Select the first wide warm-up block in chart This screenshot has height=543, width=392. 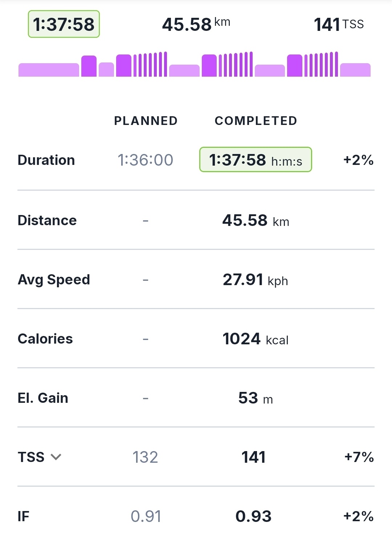click(49, 70)
